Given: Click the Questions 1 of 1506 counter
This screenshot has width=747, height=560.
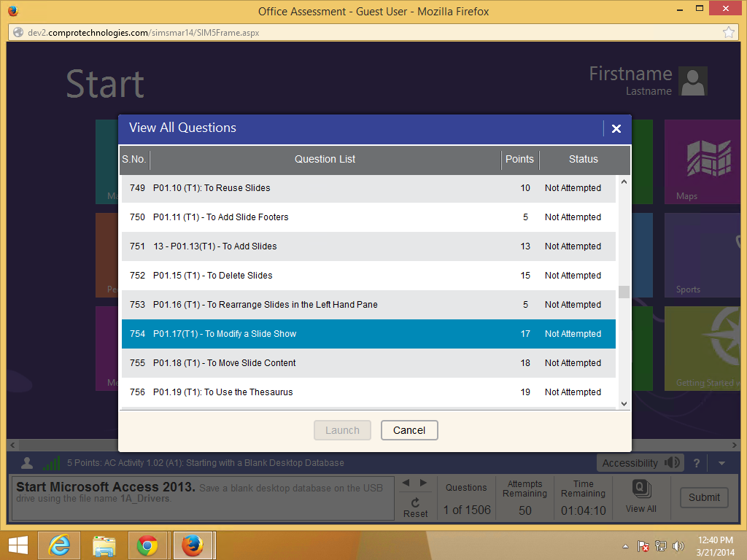Looking at the screenshot, I should (x=466, y=510).
